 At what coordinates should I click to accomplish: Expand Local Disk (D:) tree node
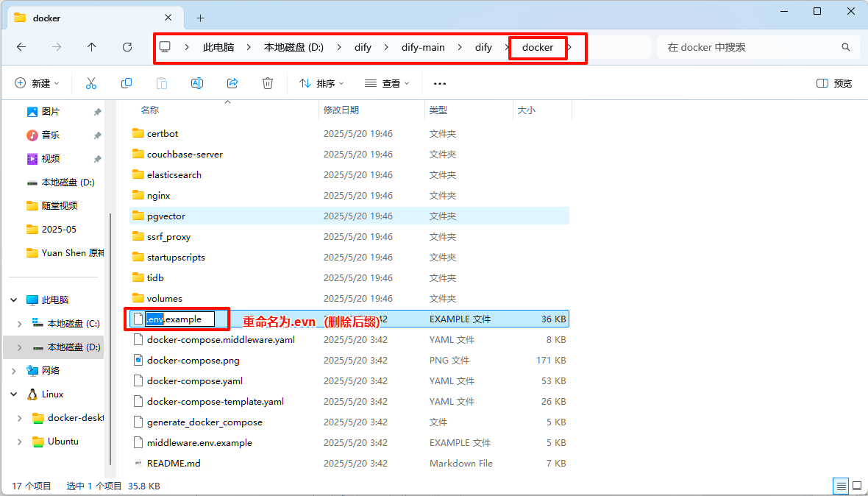pyautogui.click(x=20, y=347)
